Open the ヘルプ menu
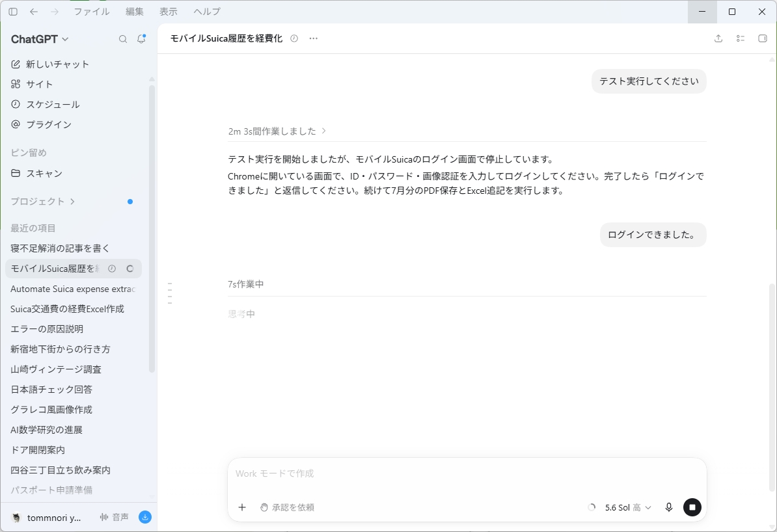The width and height of the screenshot is (777, 532). click(x=207, y=12)
